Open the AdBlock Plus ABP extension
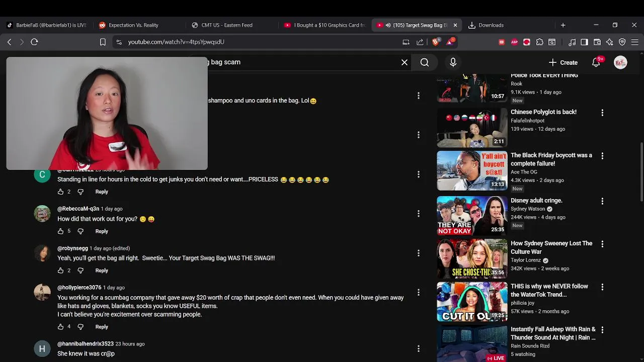 [514, 42]
